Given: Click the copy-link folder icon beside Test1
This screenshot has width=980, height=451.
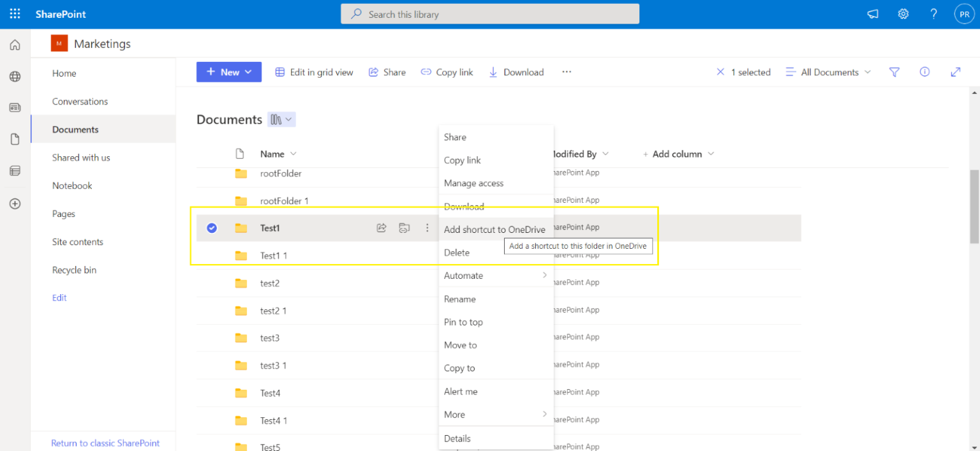Looking at the screenshot, I should 404,228.
